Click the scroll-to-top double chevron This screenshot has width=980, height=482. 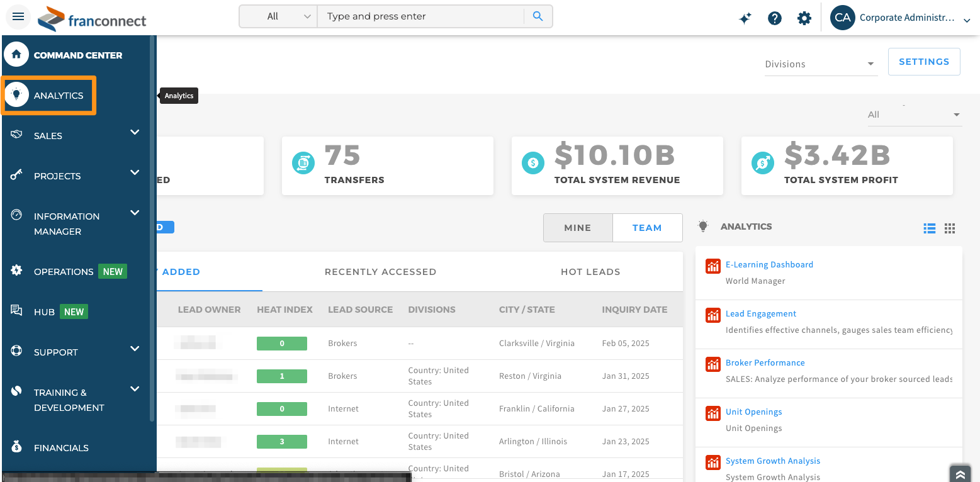[x=959, y=474]
